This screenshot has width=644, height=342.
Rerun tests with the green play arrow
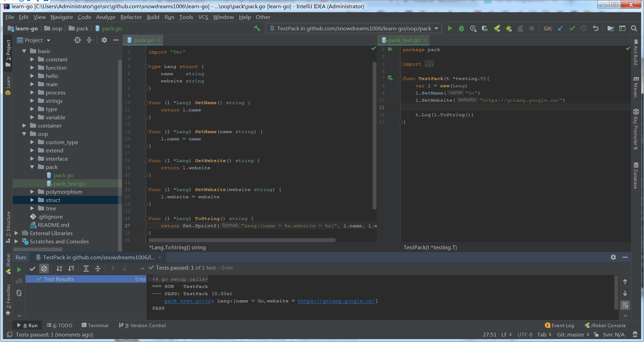click(19, 269)
